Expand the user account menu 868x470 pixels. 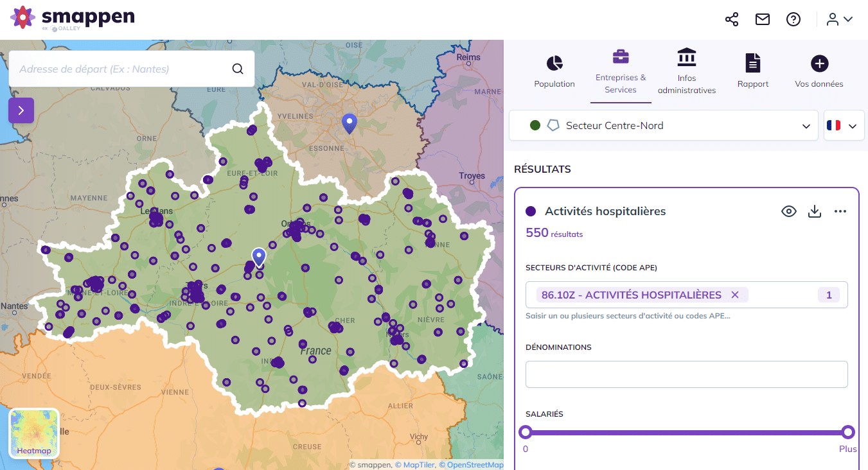[838, 19]
